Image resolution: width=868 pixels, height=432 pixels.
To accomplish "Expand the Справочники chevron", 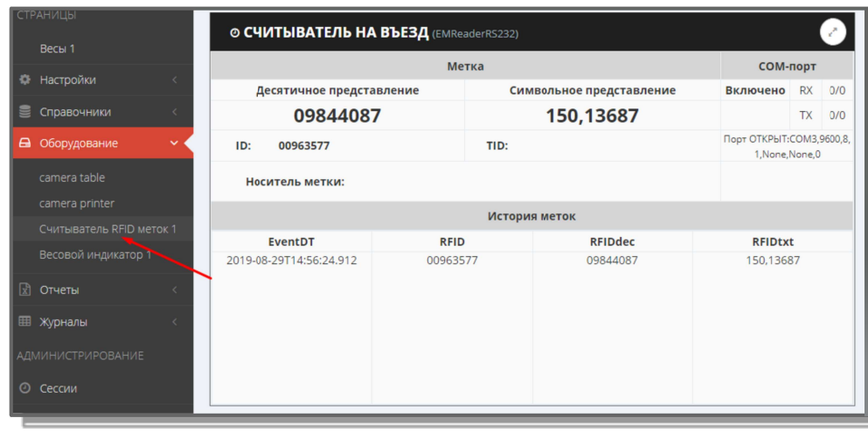I will point(174,112).
